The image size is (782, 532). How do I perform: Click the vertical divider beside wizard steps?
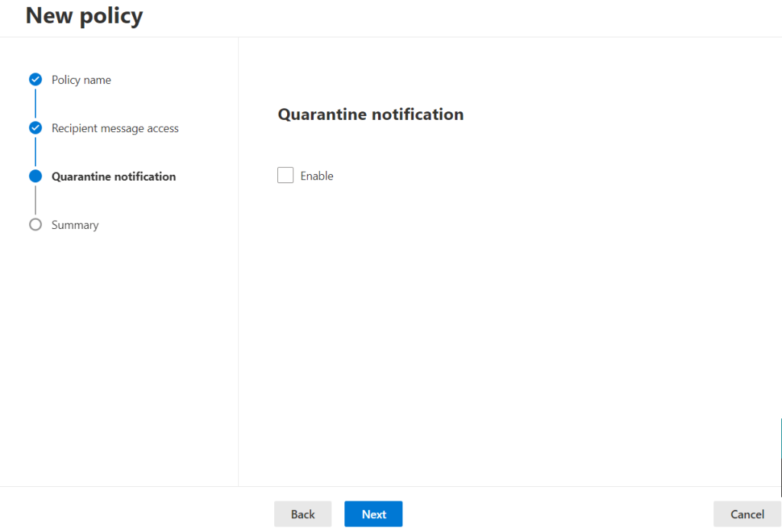click(238, 260)
